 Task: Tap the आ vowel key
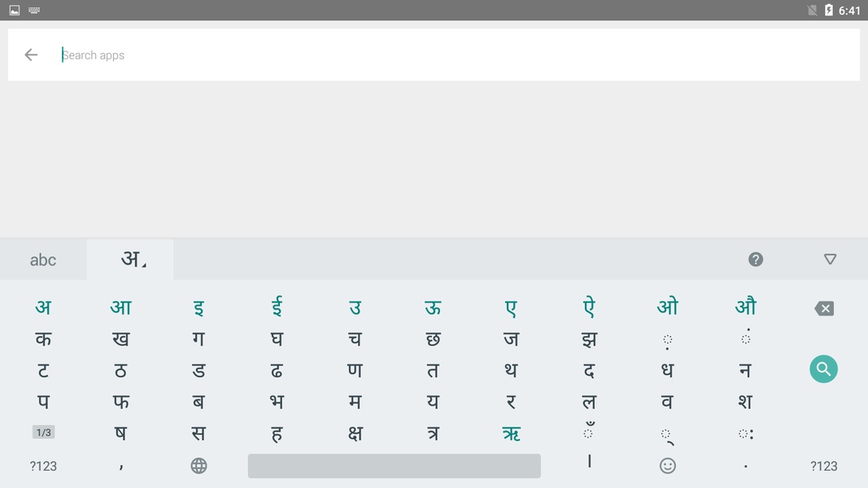pyautogui.click(x=120, y=307)
